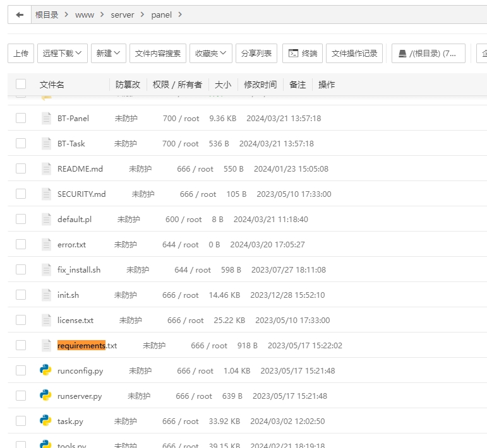This screenshot has height=448, width=487.
Task: Tick the default.pl checkbox
Action: click(21, 219)
